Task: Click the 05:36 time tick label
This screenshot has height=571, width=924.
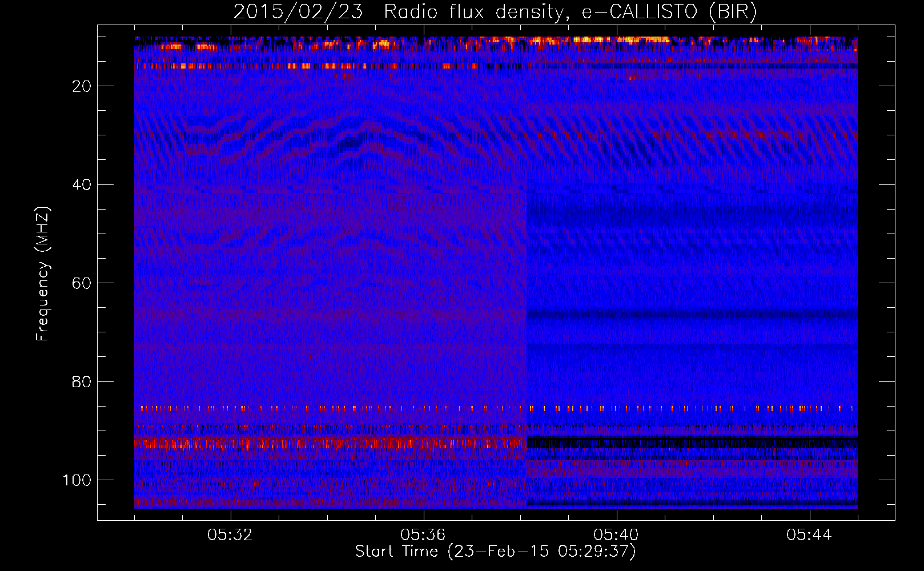Action: (x=423, y=535)
